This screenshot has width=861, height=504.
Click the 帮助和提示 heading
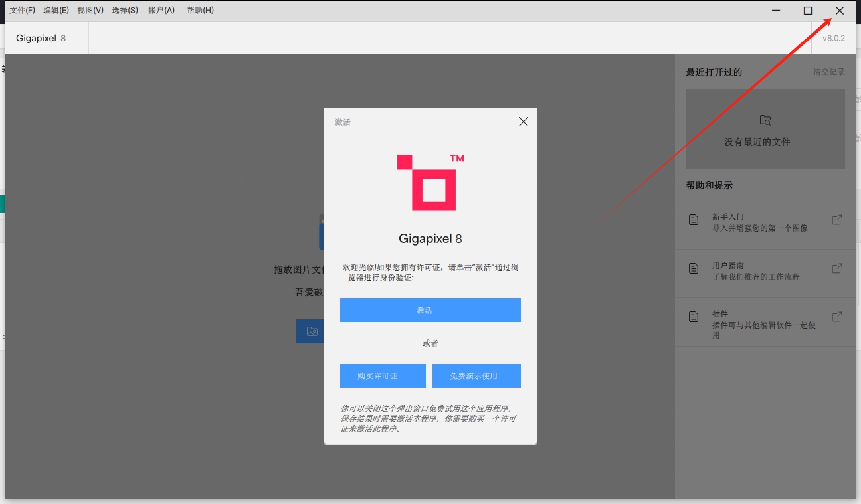coord(710,185)
